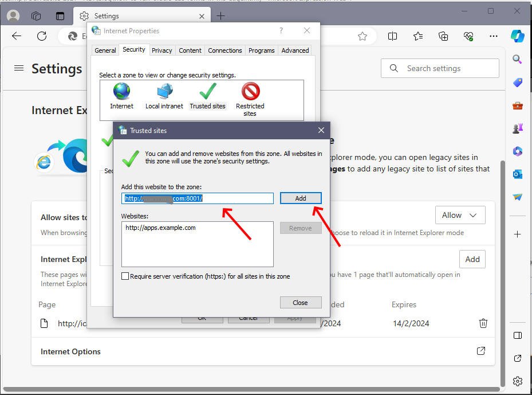Click the Internet Options row label

[70, 351]
